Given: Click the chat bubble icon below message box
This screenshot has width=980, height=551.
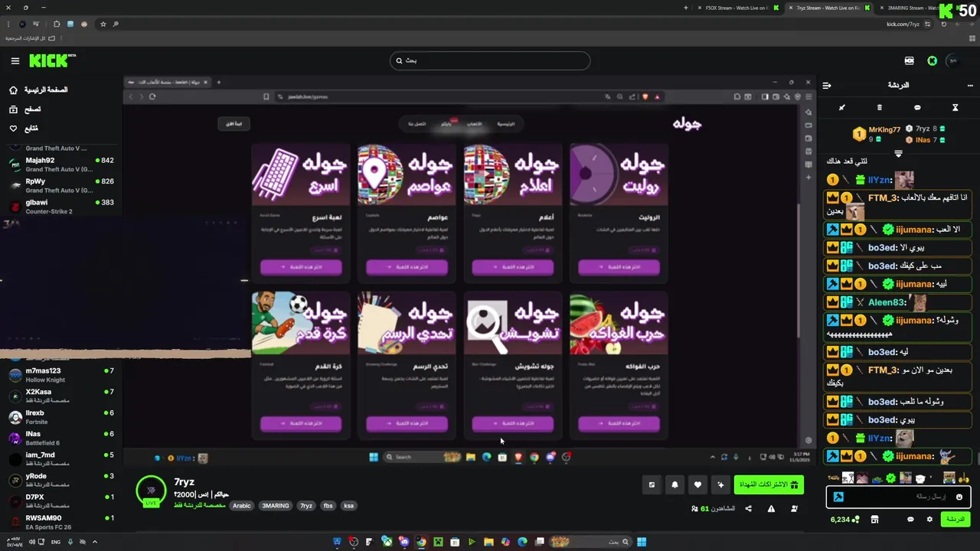Looking at the screenshot, I should point(910,519).
